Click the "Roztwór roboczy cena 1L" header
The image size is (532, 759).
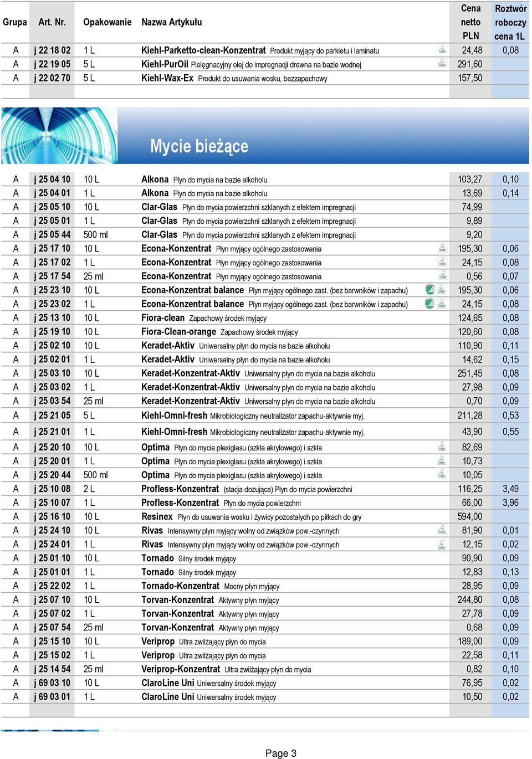[510, 22]
